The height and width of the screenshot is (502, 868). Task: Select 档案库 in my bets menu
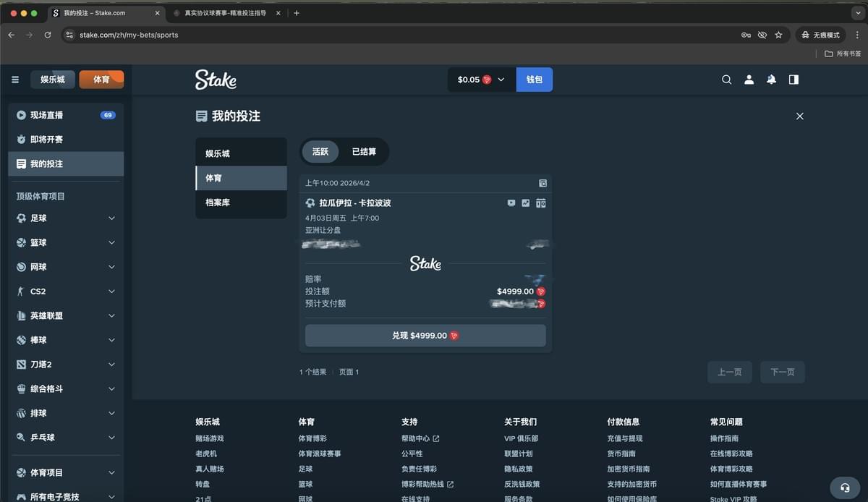242,203
